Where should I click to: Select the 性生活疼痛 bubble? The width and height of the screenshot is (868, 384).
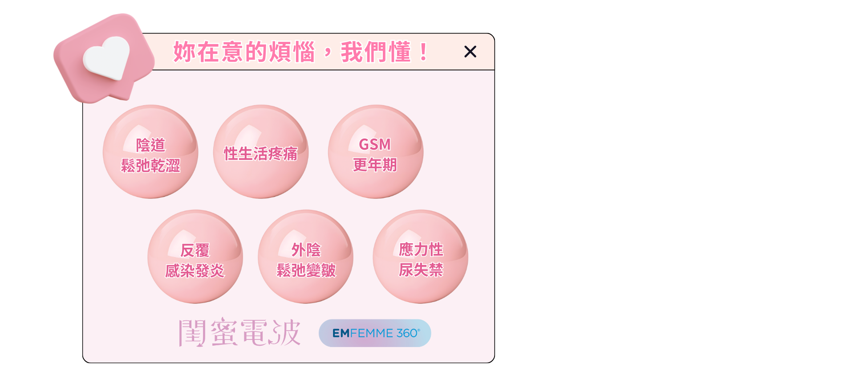[261, 151]
